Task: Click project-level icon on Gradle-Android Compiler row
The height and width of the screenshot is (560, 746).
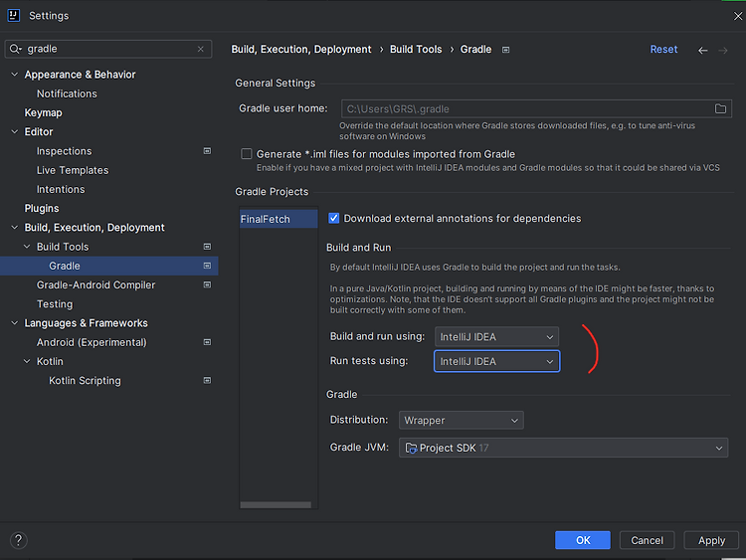Action: [208, 284]
